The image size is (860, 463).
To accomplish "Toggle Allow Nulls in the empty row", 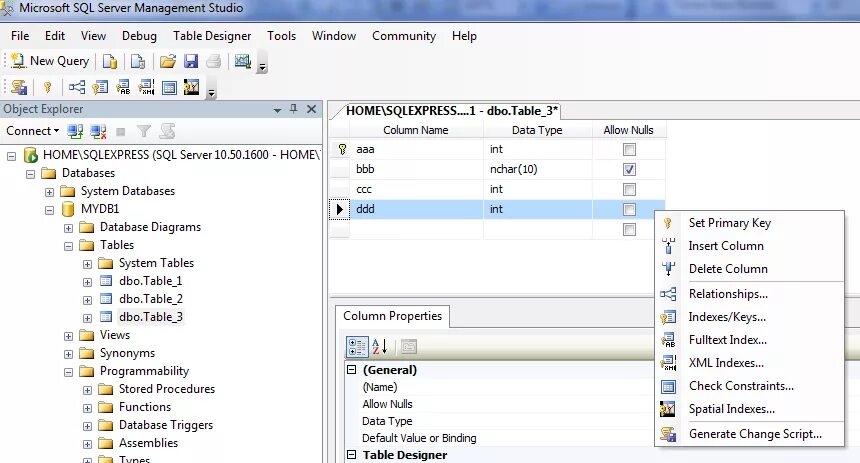I will (629, 229).
